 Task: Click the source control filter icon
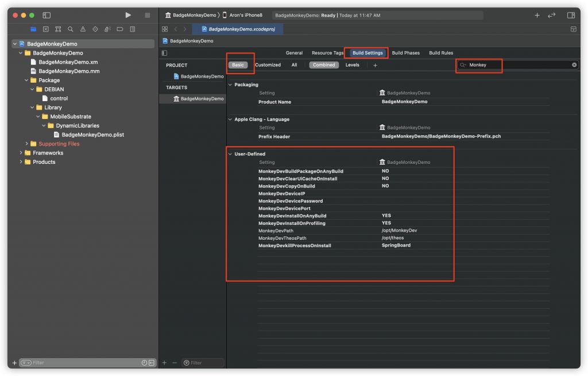152,363
